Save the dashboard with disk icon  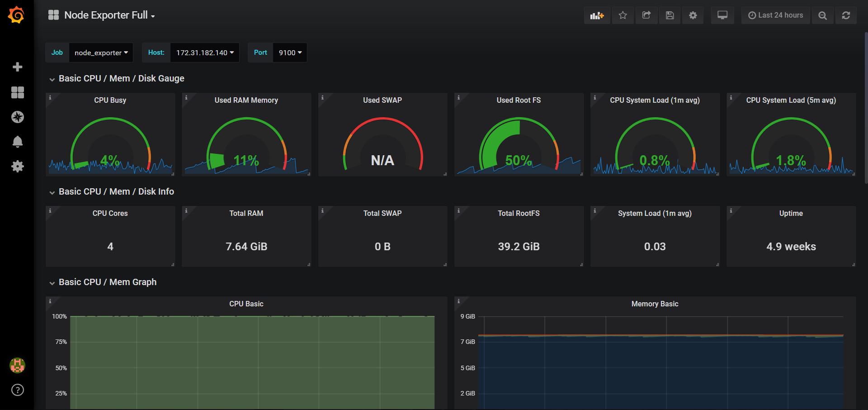click(670, 15)
